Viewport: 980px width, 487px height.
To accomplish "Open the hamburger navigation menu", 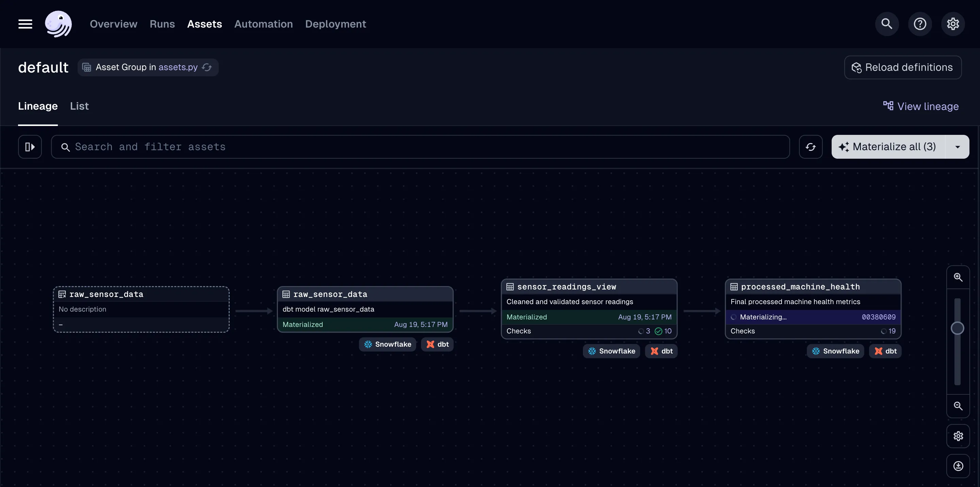I will (24, 23).
